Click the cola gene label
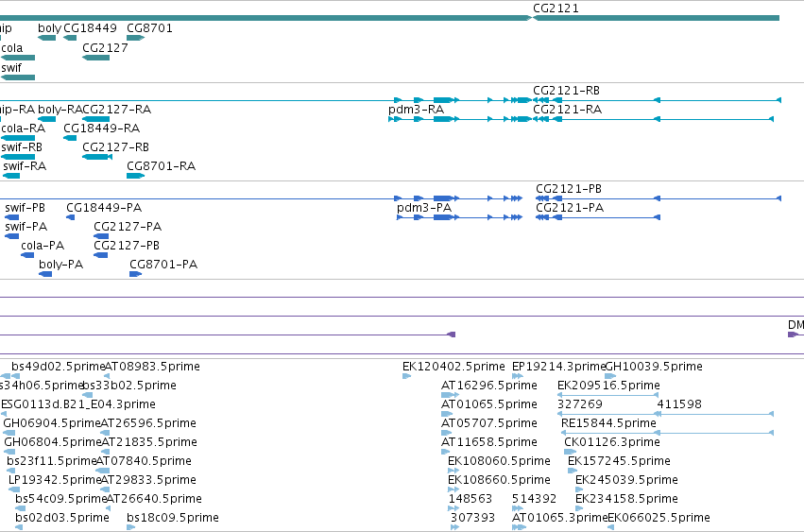Image resolution: width=804 pixels, height=532 pixels. point(12,48)
